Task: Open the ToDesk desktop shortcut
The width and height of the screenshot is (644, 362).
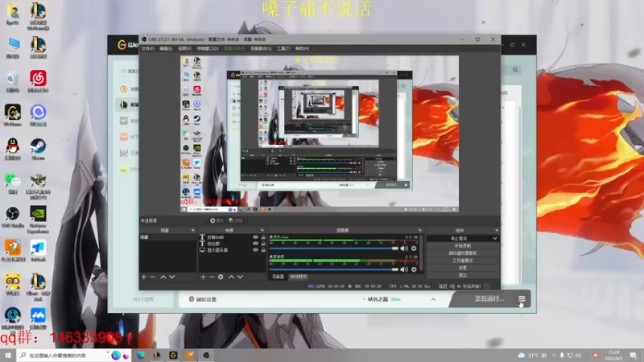Action: coord(38,251)
